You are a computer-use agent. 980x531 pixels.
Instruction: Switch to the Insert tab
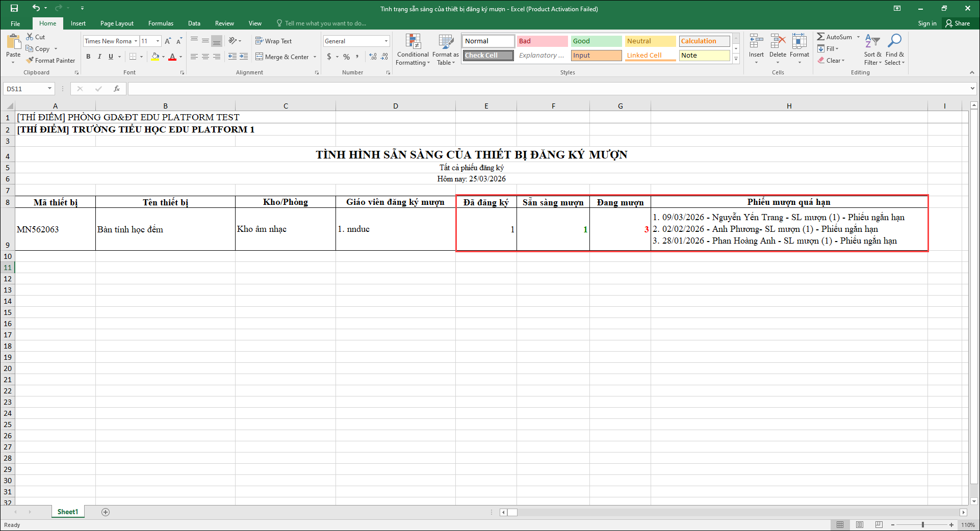click(x=78, y=23)
